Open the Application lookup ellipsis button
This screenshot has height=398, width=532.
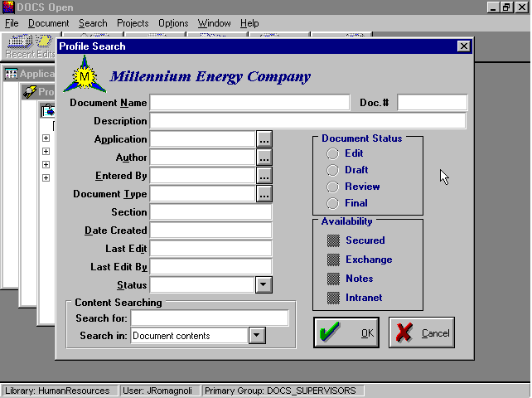264,139
